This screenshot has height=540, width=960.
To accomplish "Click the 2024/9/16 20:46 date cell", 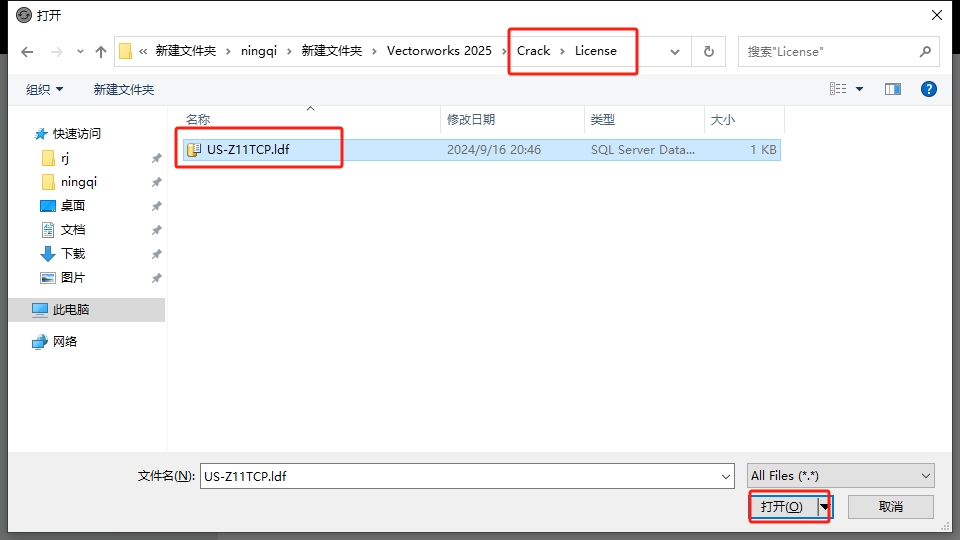I will (x=493, y=150).
